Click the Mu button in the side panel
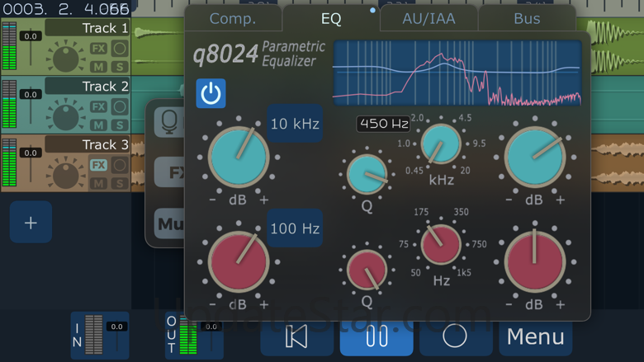 pos(169,223)
